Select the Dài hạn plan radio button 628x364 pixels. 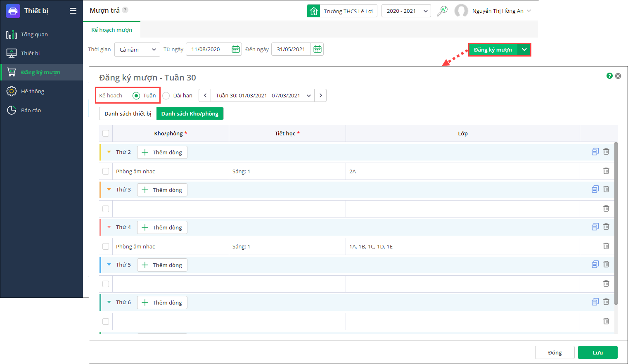click(x=166, y=96)
